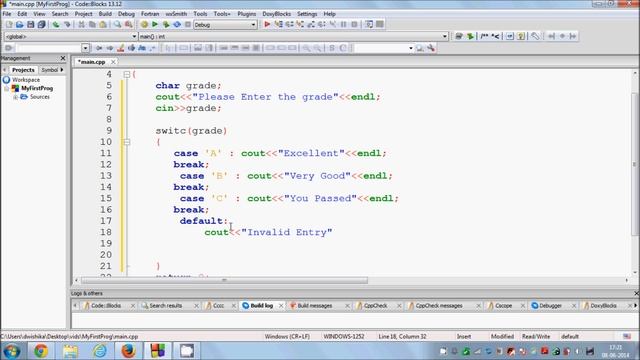This screenshot has width=640, height=360.
Task: Click the Windows Start button
Action: (x=12, y=351)
